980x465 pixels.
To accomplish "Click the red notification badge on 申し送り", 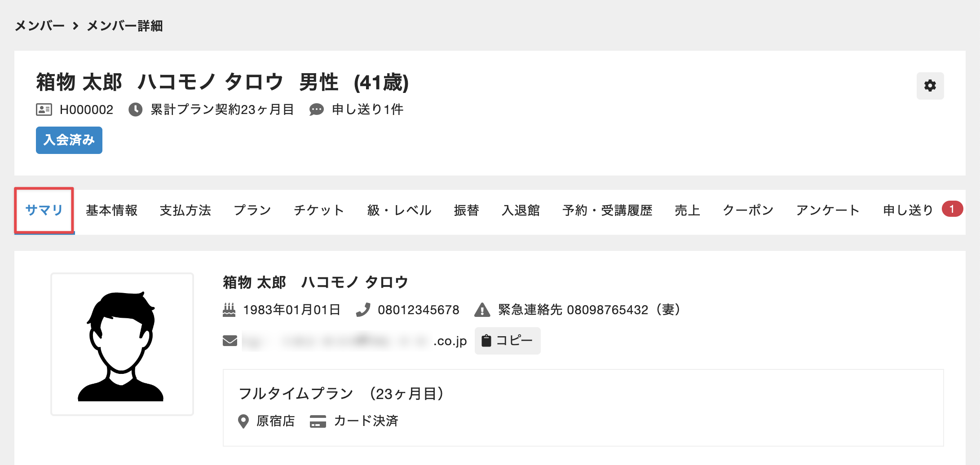I will tap(952, 209).
